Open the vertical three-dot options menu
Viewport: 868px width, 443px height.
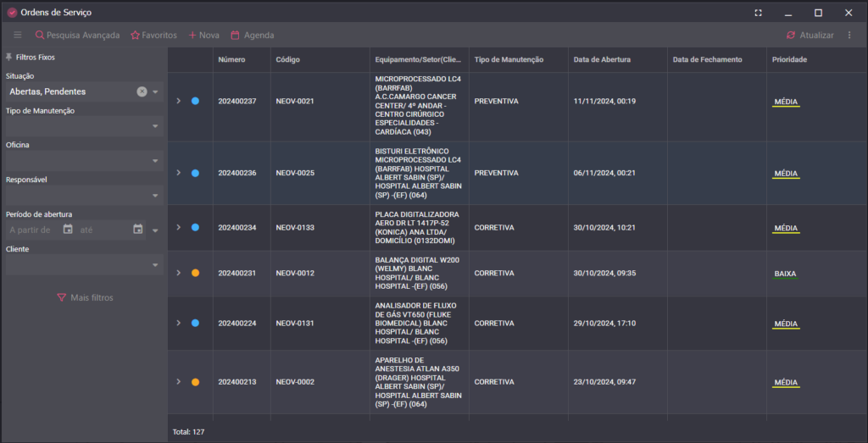[x=849, y=36]
